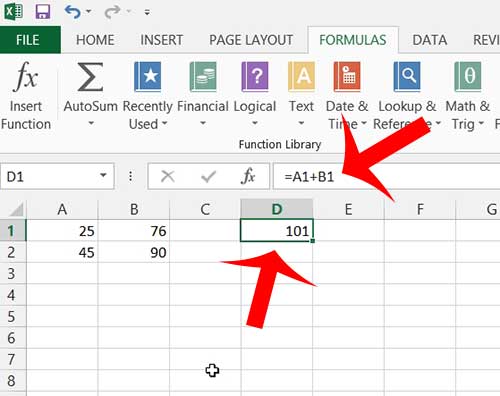Click the AutoSum sigma icon
The width and height of the screenshot is (500, 396).
(x=90, y=77)
